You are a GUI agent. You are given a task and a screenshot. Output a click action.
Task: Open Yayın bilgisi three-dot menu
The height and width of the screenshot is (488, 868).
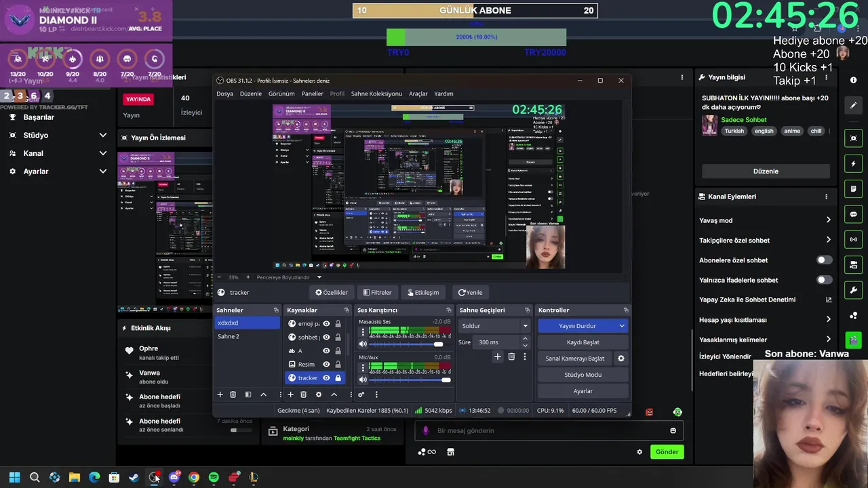pos(826,77)
